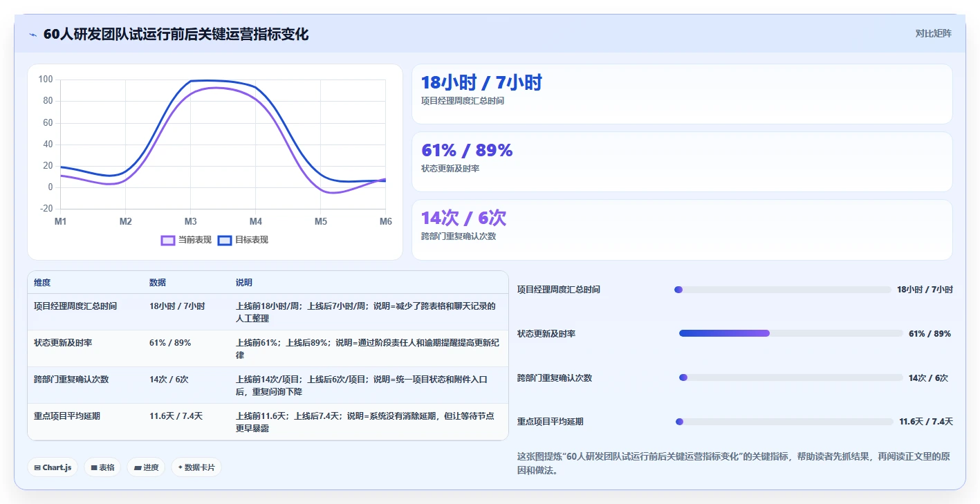Click the -20 tick on the chart y-axis
This screenshot has height=504, width=980.
pyautogui.click(x=46, y=209)
